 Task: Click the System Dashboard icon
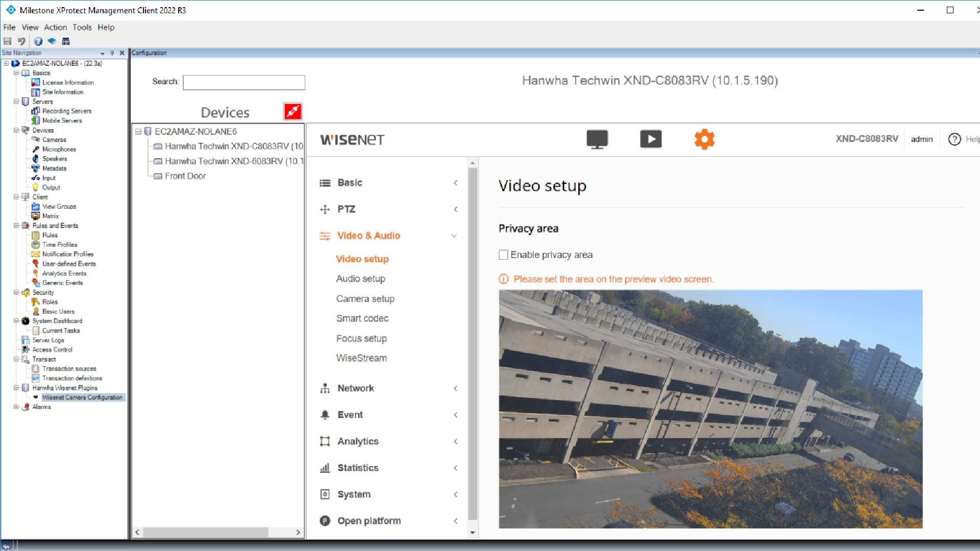(x=26, y=321)
